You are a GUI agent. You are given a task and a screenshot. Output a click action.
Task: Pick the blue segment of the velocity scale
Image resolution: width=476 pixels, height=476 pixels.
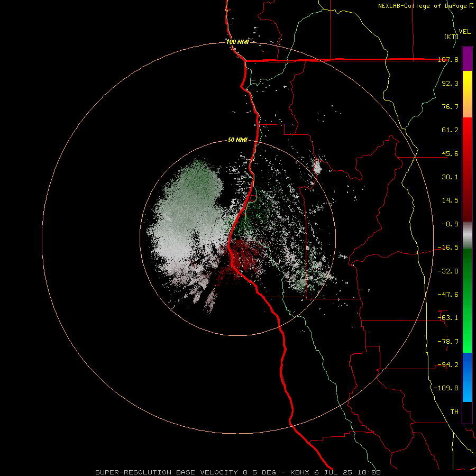point(467,377)
